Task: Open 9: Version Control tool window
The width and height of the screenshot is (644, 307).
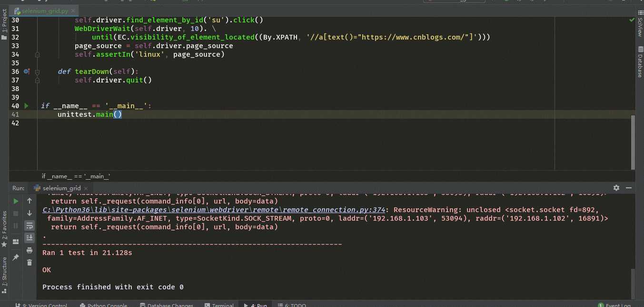Action: click(x=41, y=305)
